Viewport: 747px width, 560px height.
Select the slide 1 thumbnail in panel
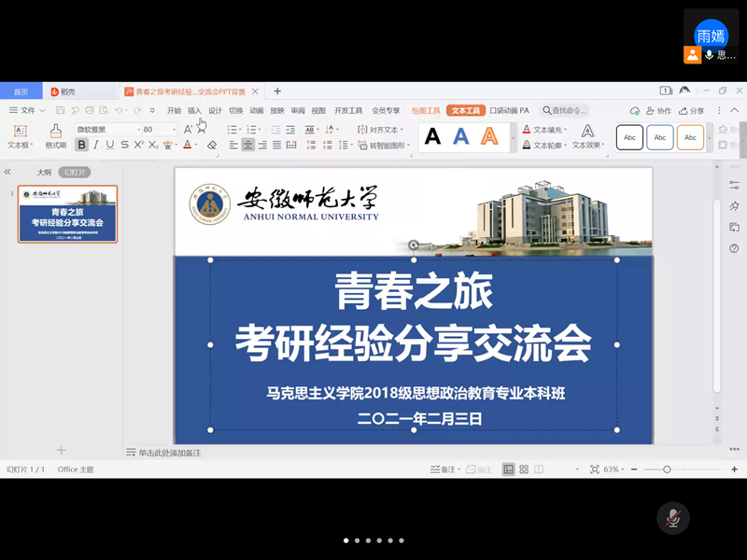coord(67,214)
